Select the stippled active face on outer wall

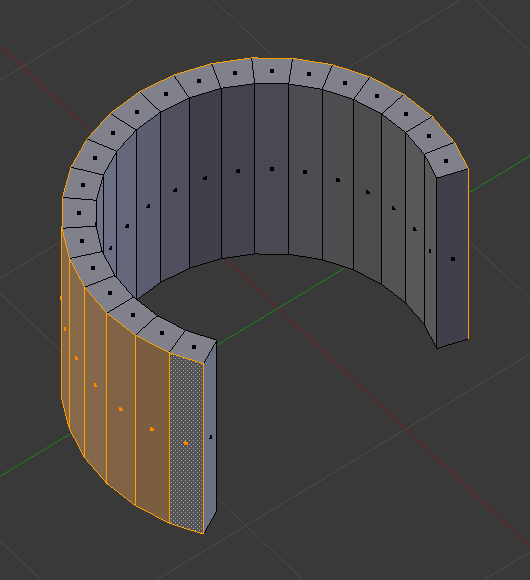(x=186, y=443)
